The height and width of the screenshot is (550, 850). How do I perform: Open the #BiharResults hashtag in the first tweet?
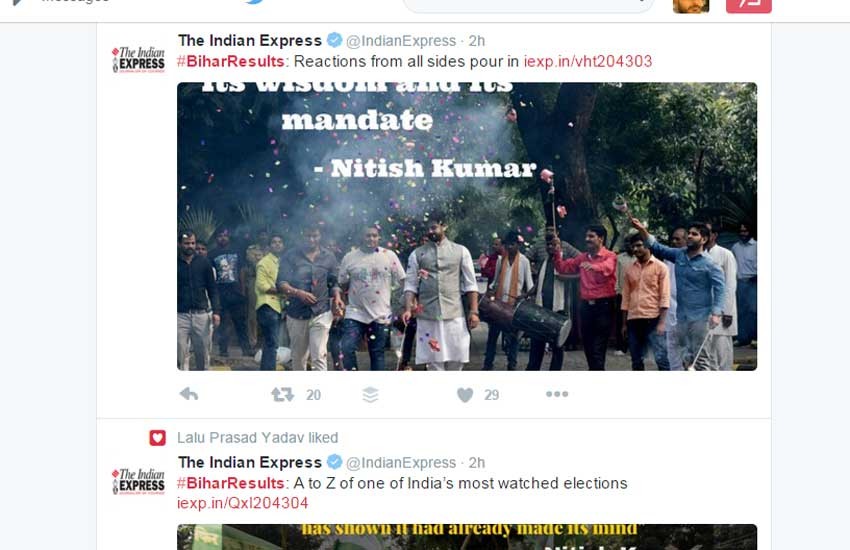[231, 61]
